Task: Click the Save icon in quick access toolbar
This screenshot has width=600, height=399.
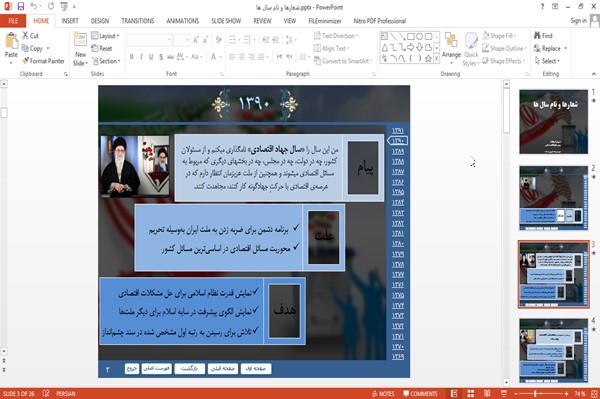Action: coord(21,7)
